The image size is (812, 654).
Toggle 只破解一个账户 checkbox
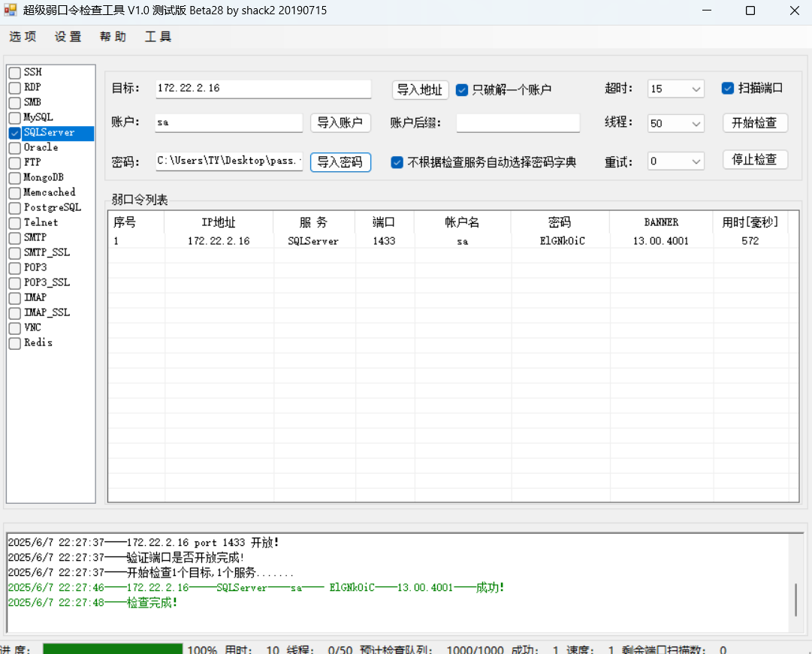(x=462, y=90)
